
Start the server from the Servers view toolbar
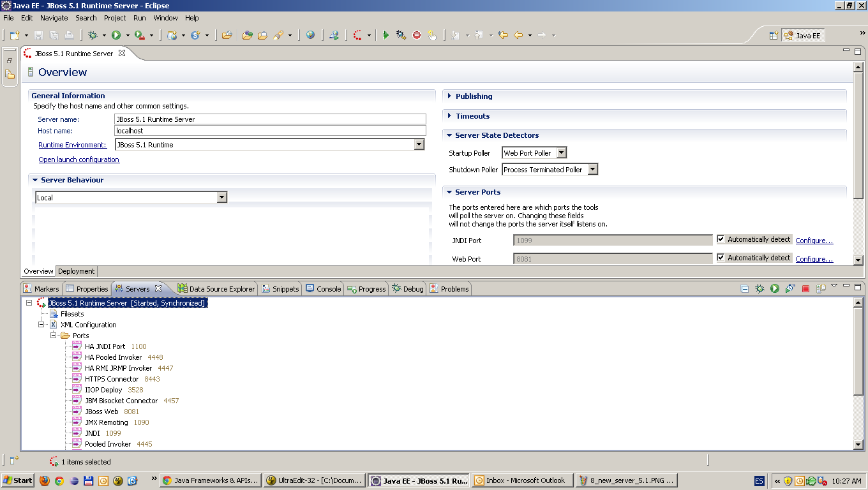[x=774, y=288]
